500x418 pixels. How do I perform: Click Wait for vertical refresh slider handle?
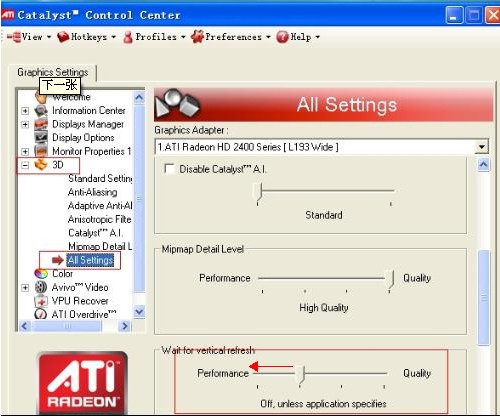click(301, 375)
